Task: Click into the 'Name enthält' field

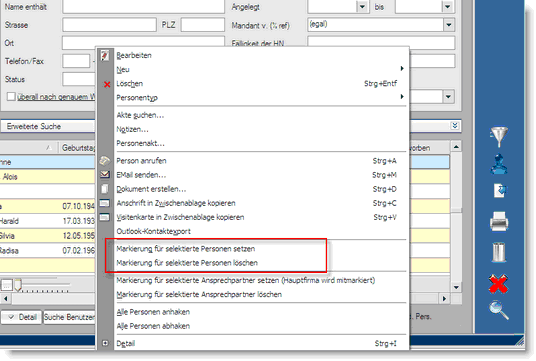Action: (x=143, y=6)
